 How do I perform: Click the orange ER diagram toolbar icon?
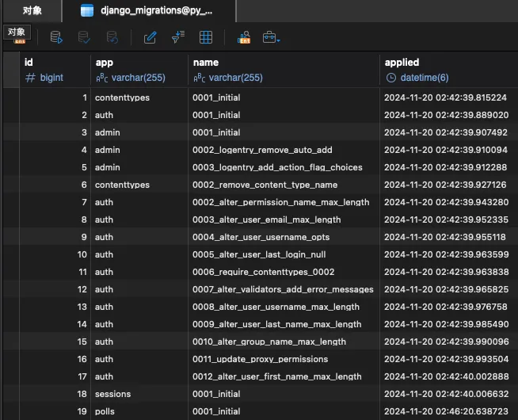click(x=242, y=37)
